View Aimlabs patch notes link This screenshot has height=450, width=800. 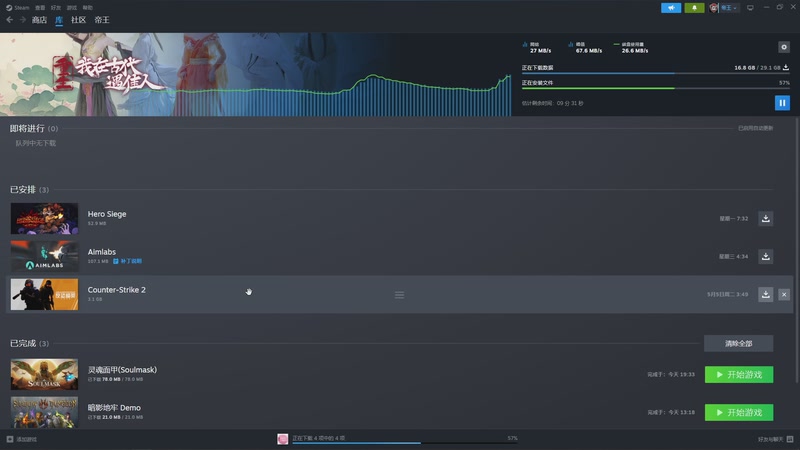pos(128,261)
